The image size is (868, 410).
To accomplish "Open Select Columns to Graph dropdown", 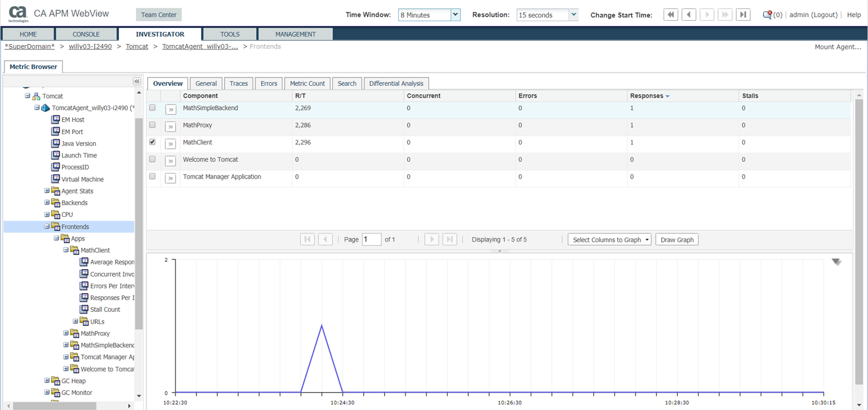I will (609, 240).
